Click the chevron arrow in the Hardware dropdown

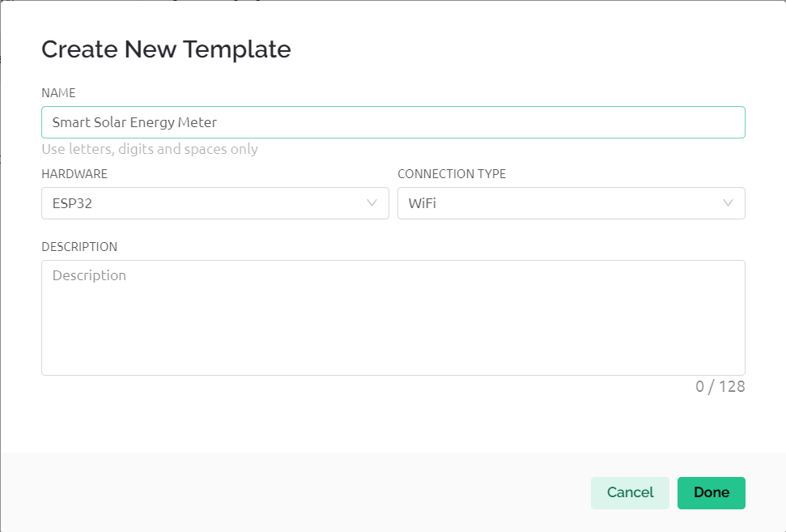tap(372, 203)
